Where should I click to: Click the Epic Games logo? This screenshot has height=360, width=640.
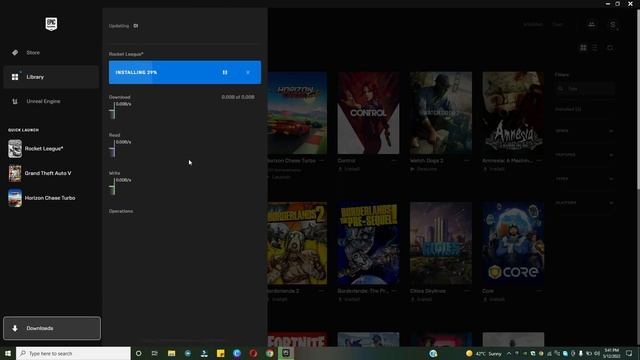pos(51,24)
